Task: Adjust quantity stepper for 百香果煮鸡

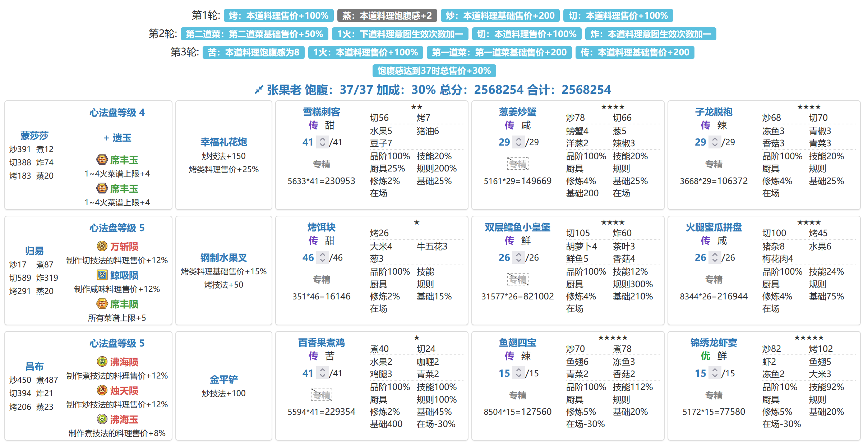Action: click(323, 373)
